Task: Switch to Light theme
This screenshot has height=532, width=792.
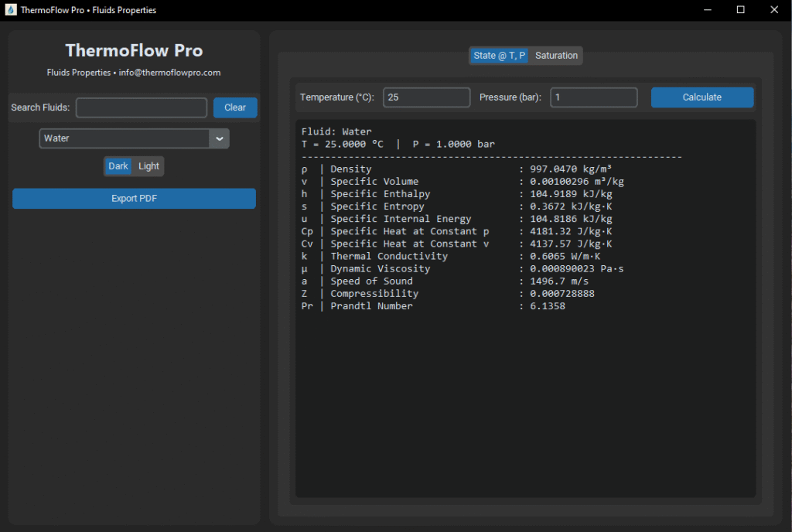Action: coord(148,166)
